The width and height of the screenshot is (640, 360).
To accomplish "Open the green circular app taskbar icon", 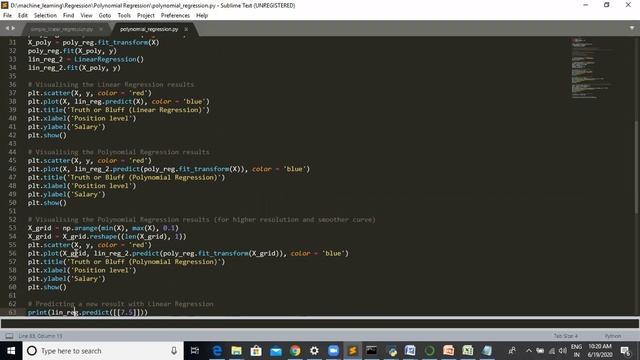I will 429,351.
